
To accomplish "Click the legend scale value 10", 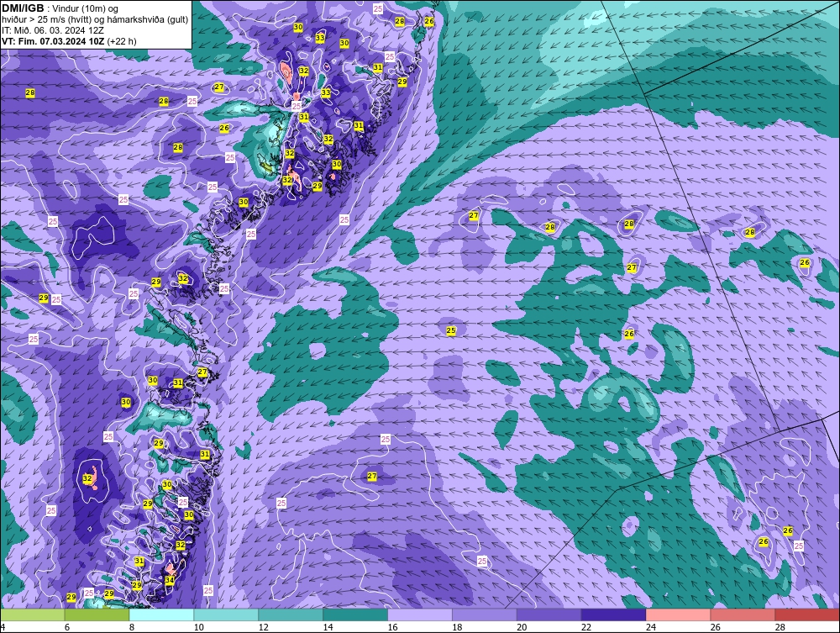I will tap(199, 627).
